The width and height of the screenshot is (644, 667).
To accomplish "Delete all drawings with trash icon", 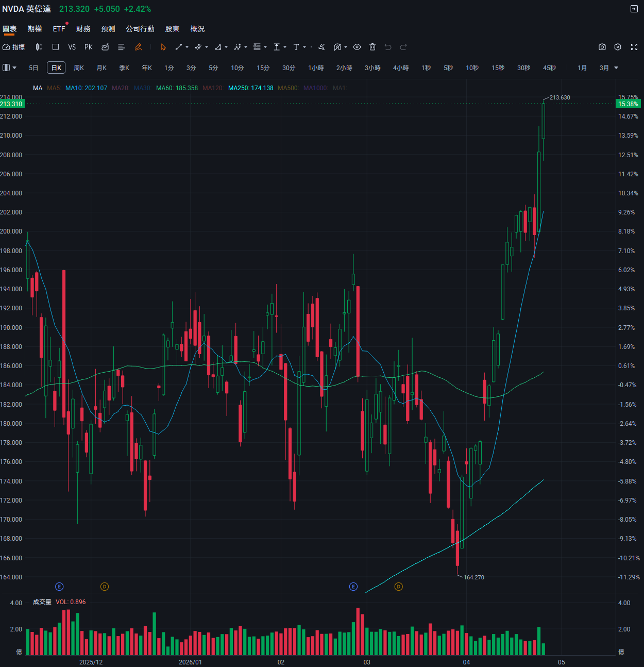I will point(372,47).
